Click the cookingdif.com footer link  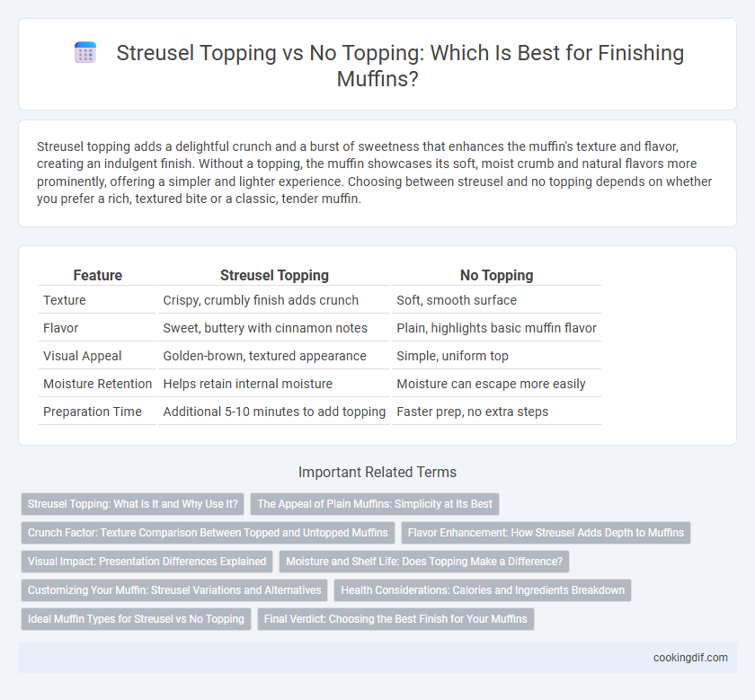(x=690, y=658)
